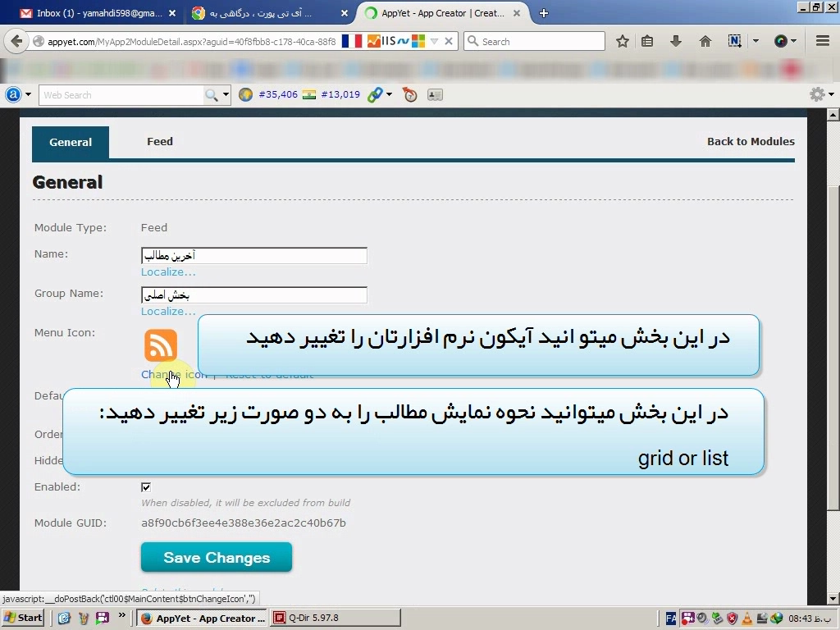Click the French flag icon in address bar
840x630 pixels.
click(351, 41)
